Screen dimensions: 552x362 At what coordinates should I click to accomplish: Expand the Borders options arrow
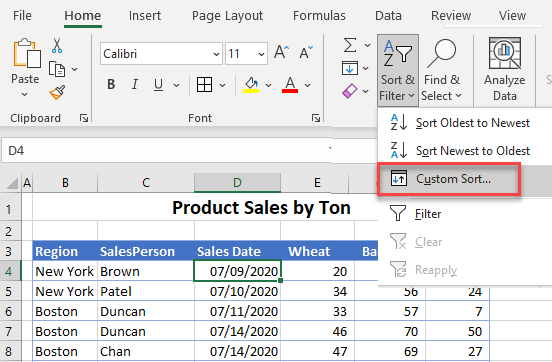pos(222,85)
